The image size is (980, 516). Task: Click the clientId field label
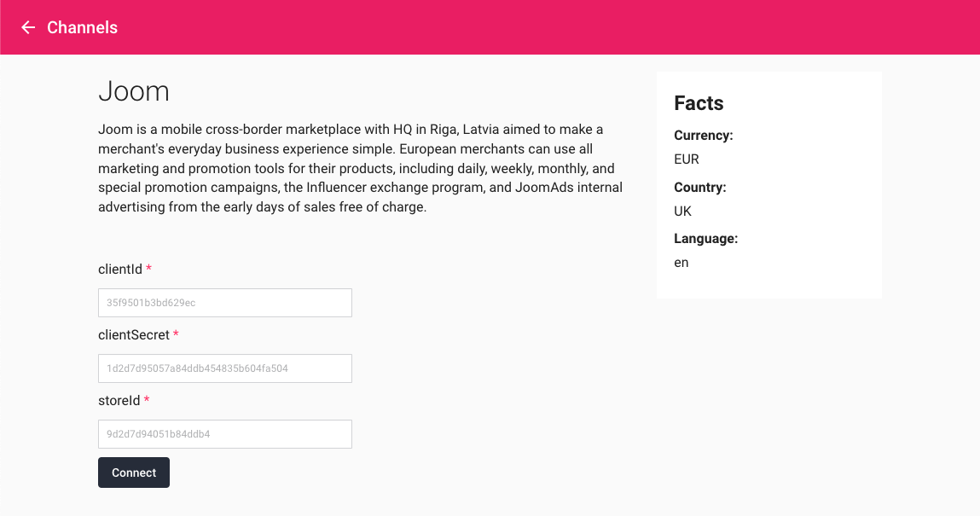click(120, 270)
